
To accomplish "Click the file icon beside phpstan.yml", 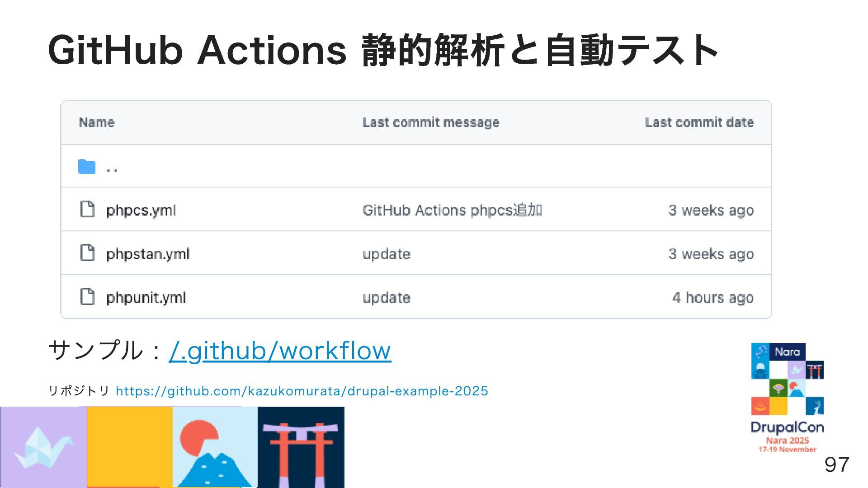I will 87,253.
